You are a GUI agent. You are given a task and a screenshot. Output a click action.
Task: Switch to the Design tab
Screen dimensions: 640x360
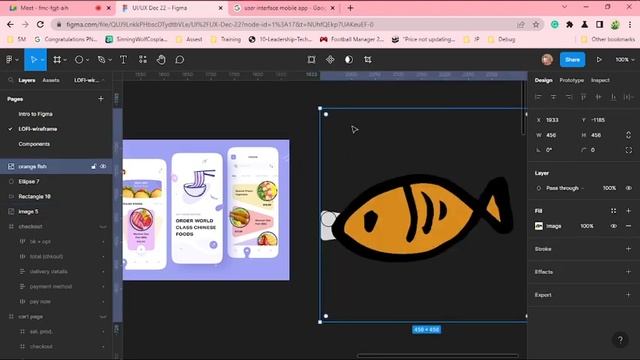tap(543, 80)
